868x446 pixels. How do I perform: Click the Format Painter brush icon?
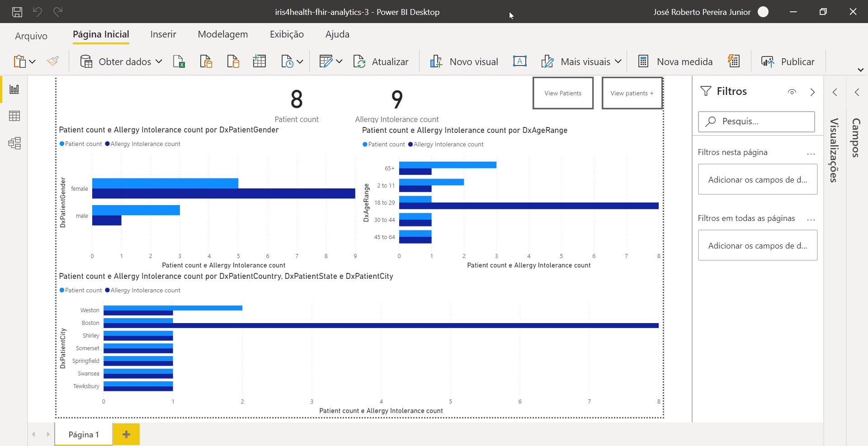point(53,61)
